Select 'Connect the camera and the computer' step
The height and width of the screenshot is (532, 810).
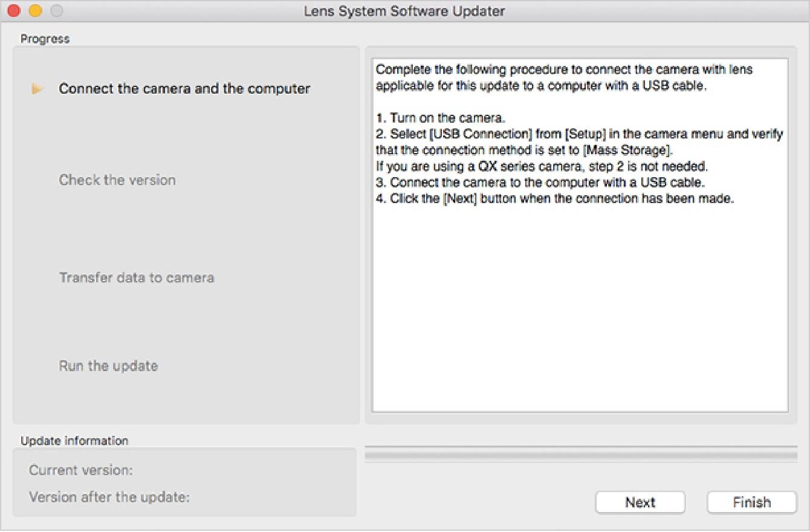184,89
